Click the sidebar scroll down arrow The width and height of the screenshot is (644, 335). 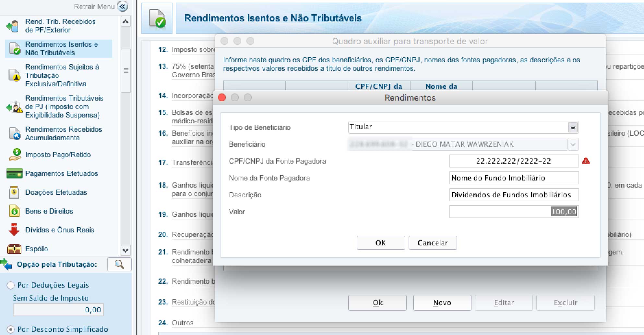[125, 250]
